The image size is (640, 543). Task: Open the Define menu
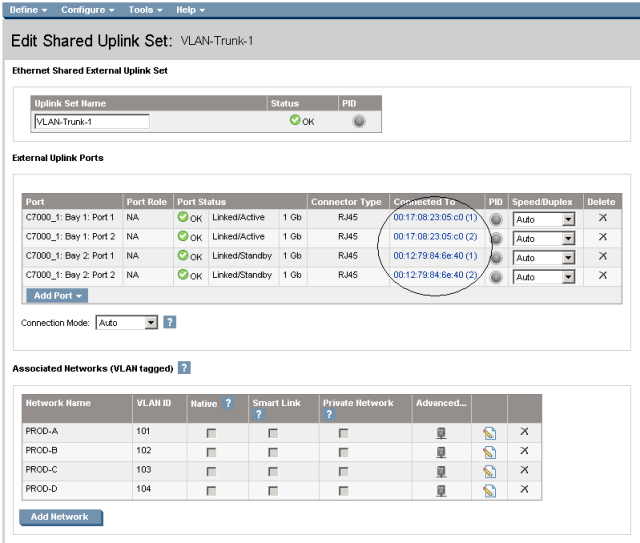click(x=28, y=9)
